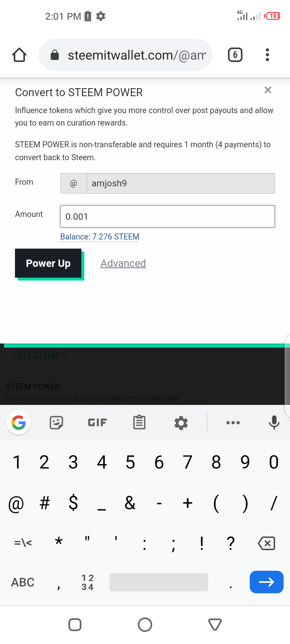
Task: Open the GIF keyboard panel
Action: (97, 423)
